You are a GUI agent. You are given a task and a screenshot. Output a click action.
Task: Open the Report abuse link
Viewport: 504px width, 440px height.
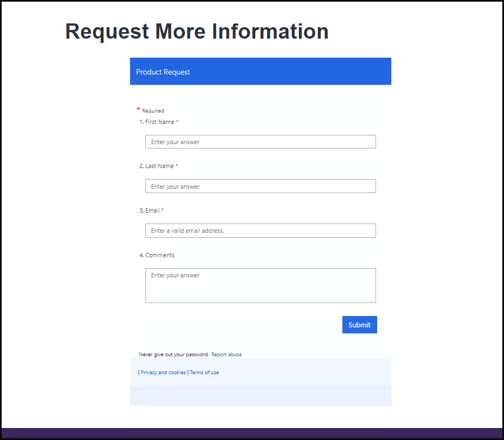[x=226, y=354]
